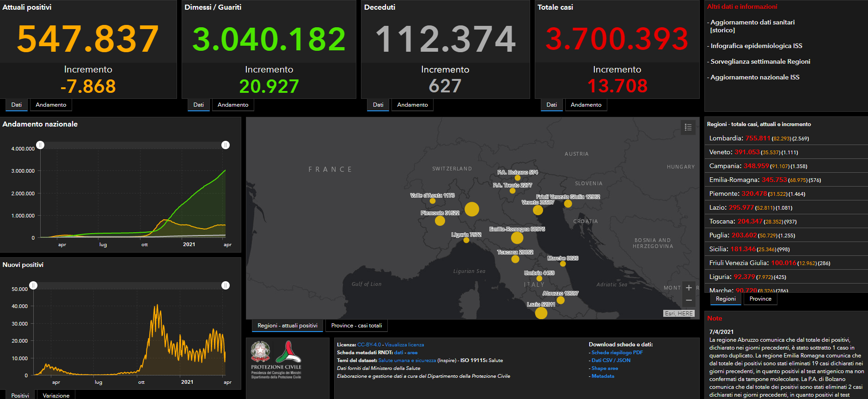Click the Lombardia large map bubble

pos(471,209)
